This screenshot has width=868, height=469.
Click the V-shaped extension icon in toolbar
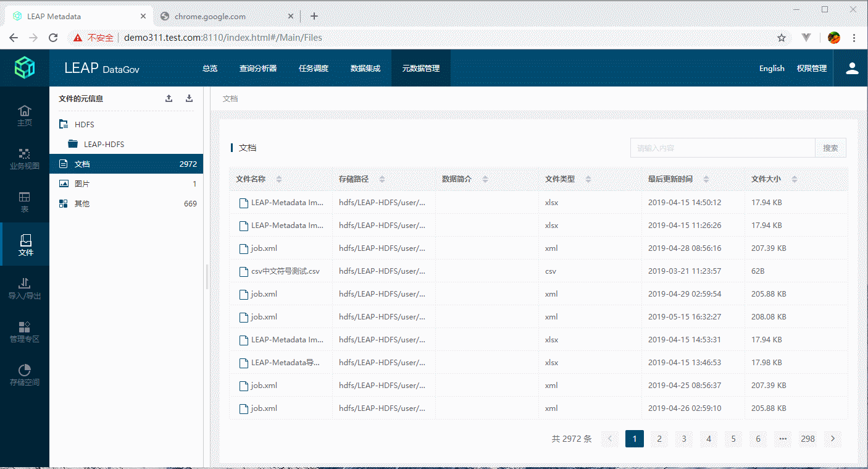point(806,38)
